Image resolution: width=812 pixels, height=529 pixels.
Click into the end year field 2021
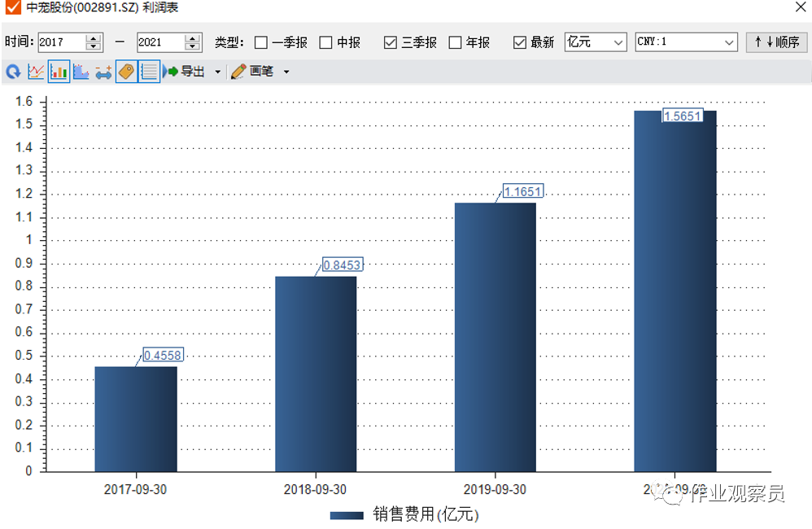point(161,42)
